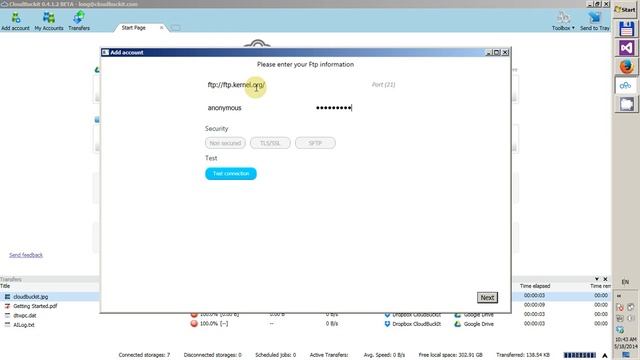Click the AlLog.txt file icon
The height and width of the screenshot is (360, 640).
click(x=7, y=325)
